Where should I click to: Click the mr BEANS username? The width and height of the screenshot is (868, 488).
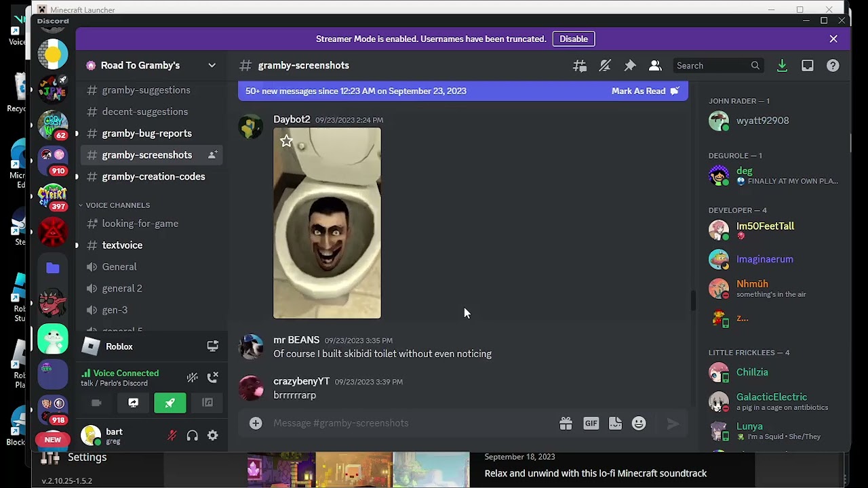click(296, 340)
